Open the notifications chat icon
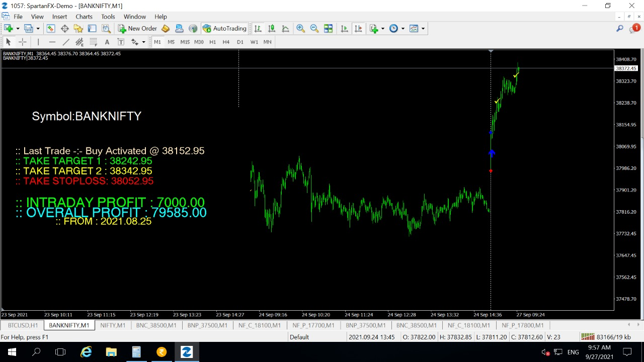 pos(634,29)
